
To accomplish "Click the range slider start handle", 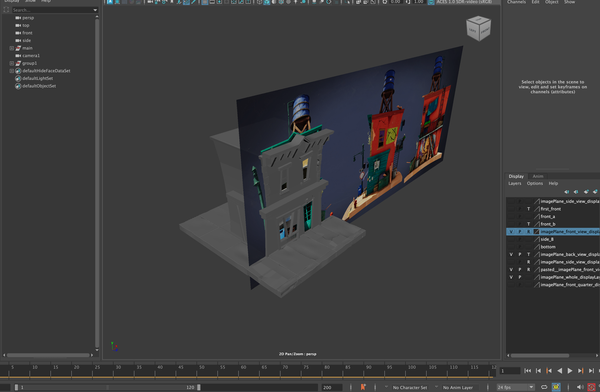I will tap(16, 387).
